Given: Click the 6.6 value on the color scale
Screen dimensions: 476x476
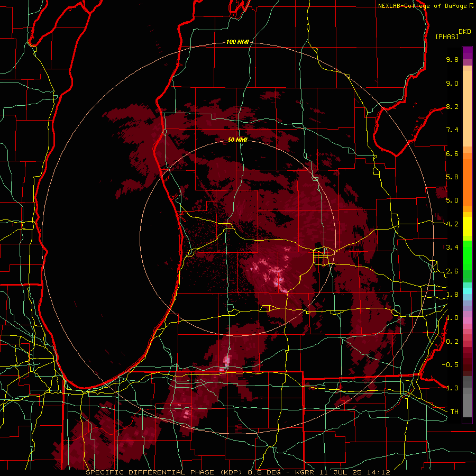Looking at the screenshot, I should [452, 153].
